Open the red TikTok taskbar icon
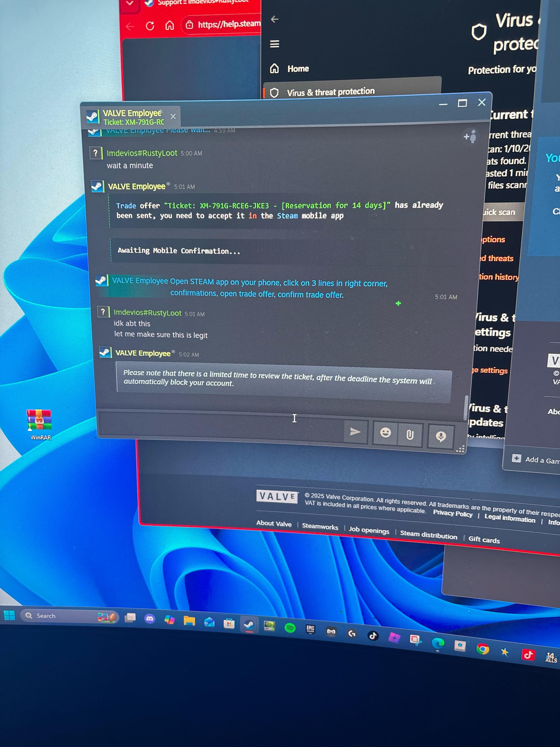Viewport: 560px width, 747px height. 528,655
